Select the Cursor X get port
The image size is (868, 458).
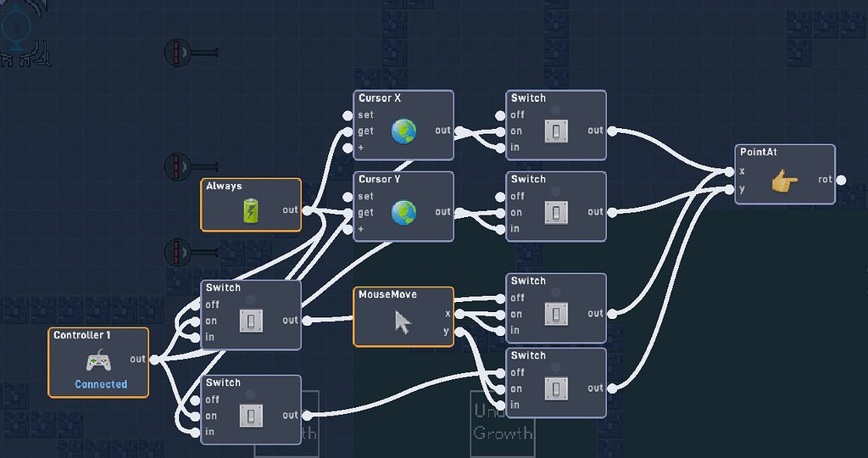pyautogui.click(x=347, y=131)
